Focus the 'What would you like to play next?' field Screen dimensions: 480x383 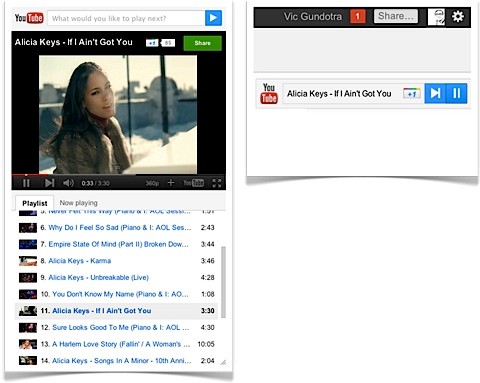click(x=126, y=18)
